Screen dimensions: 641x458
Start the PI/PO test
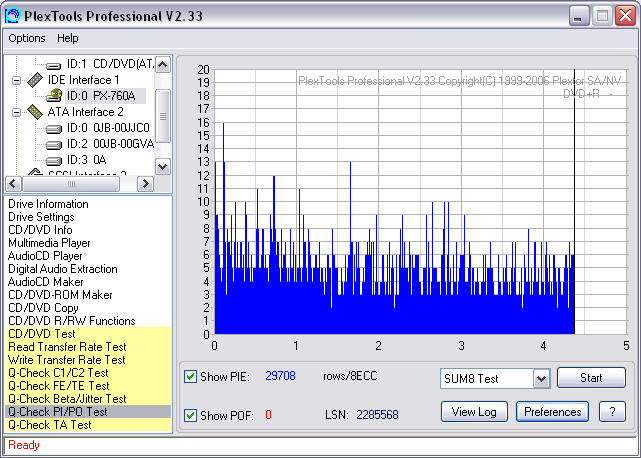point(591,378)
